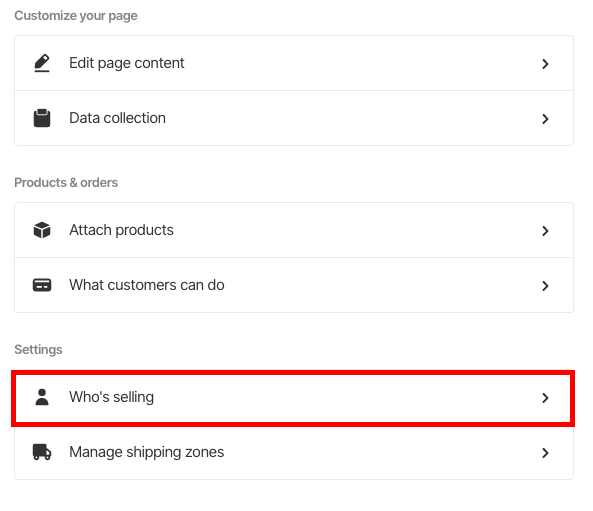Click the clipboard icon for Data collection
This screenshot has height=511, width=593.
pyautogui.click(x=42, y=118)
